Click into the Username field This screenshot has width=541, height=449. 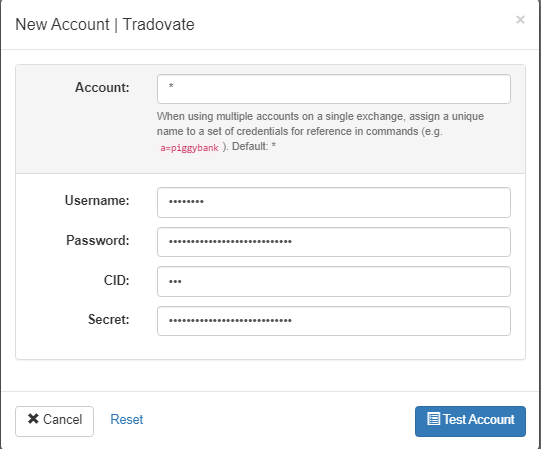[x=334, y=202]
